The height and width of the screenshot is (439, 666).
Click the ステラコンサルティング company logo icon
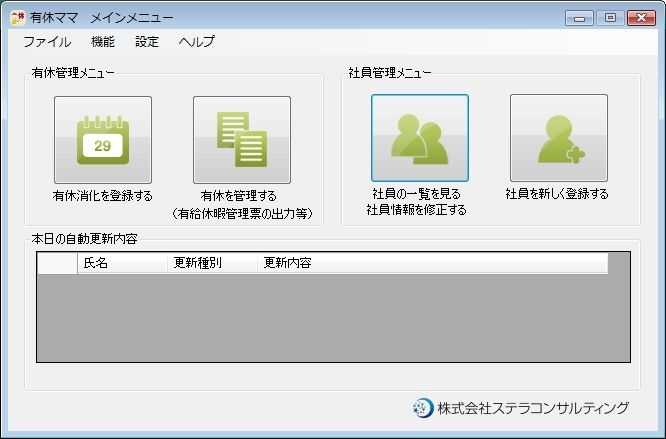tap(423, 408)
